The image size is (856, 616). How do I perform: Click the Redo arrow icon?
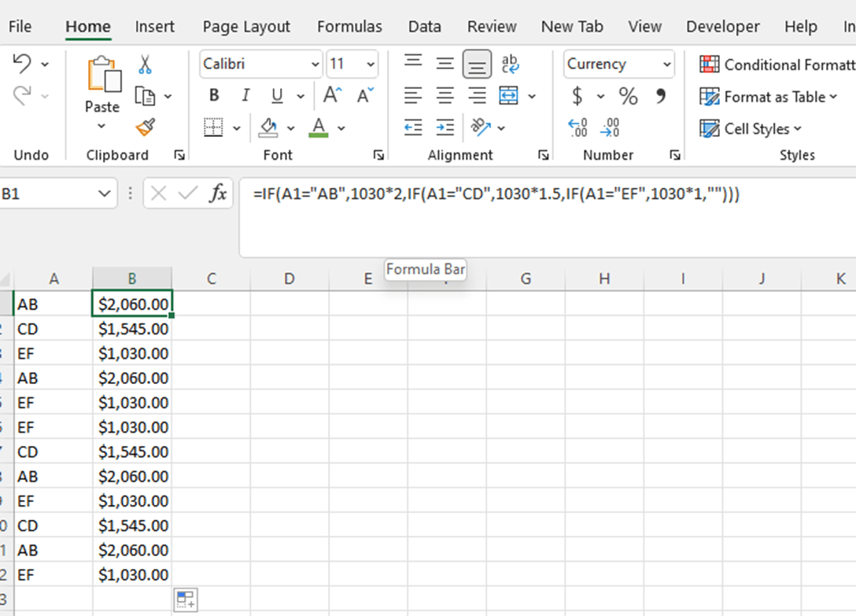(22, 95)
